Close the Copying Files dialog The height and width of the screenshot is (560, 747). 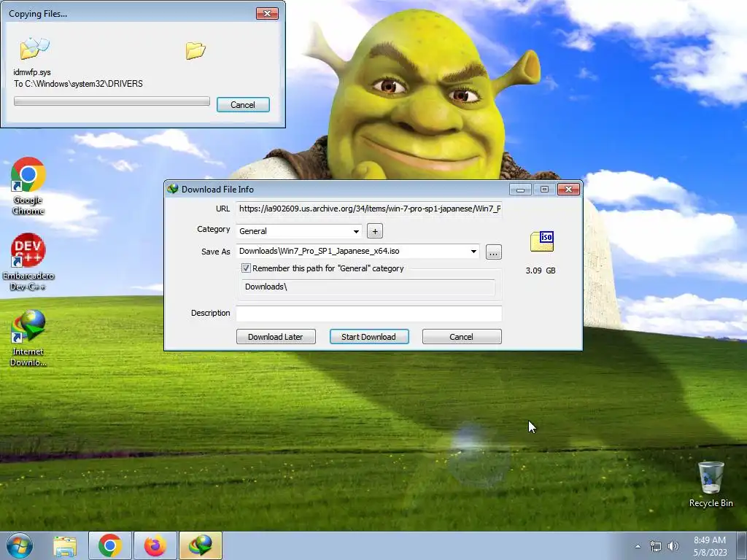click(x=267, y=13)
